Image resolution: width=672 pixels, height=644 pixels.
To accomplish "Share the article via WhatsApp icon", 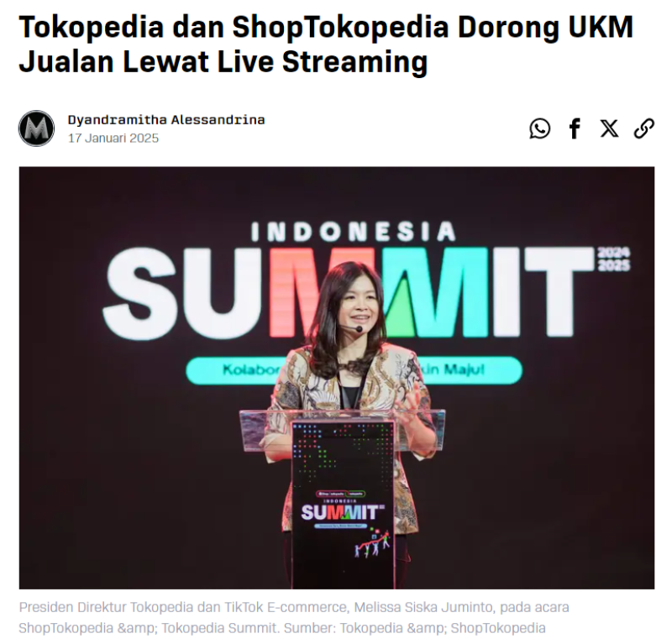I will 539,128.
